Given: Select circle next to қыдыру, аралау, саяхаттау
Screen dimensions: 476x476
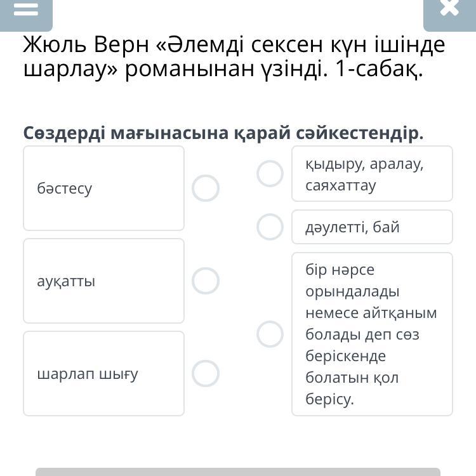Looking at the screenshot, I should click(x=270, y=173).
